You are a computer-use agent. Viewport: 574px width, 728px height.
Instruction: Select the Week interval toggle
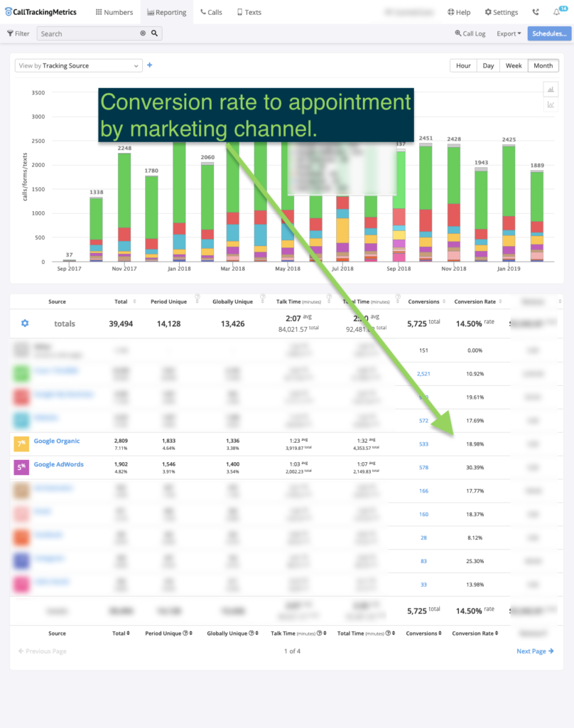514,65
